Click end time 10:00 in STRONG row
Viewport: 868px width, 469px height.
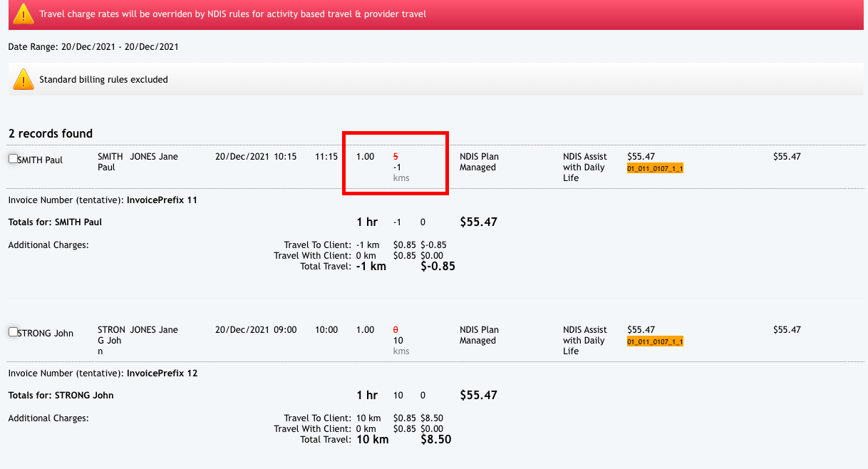(x=326, y=330)
